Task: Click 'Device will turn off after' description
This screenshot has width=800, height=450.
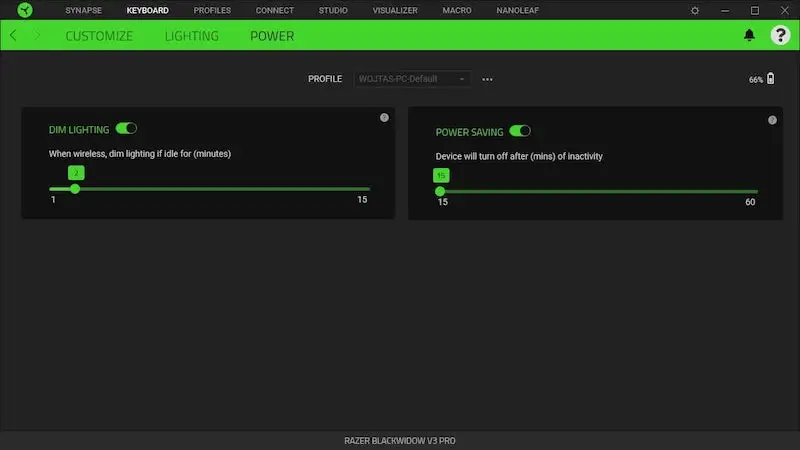Action: click(519, 156)
